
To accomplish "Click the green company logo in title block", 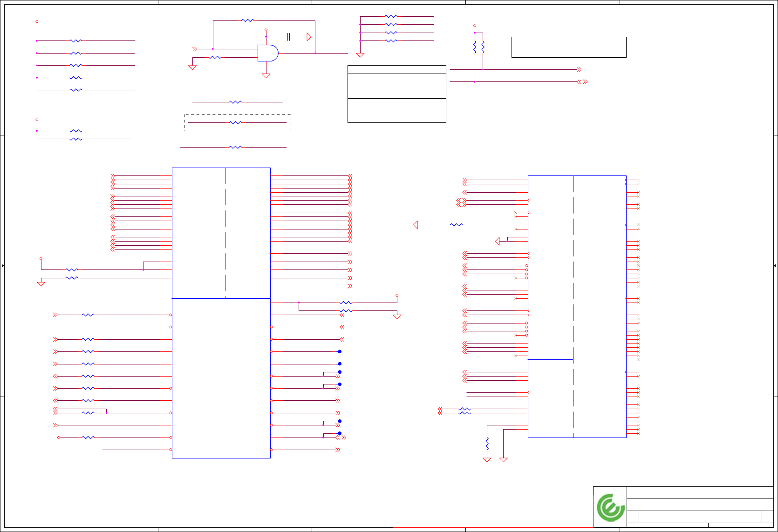I will coord(611,507).
